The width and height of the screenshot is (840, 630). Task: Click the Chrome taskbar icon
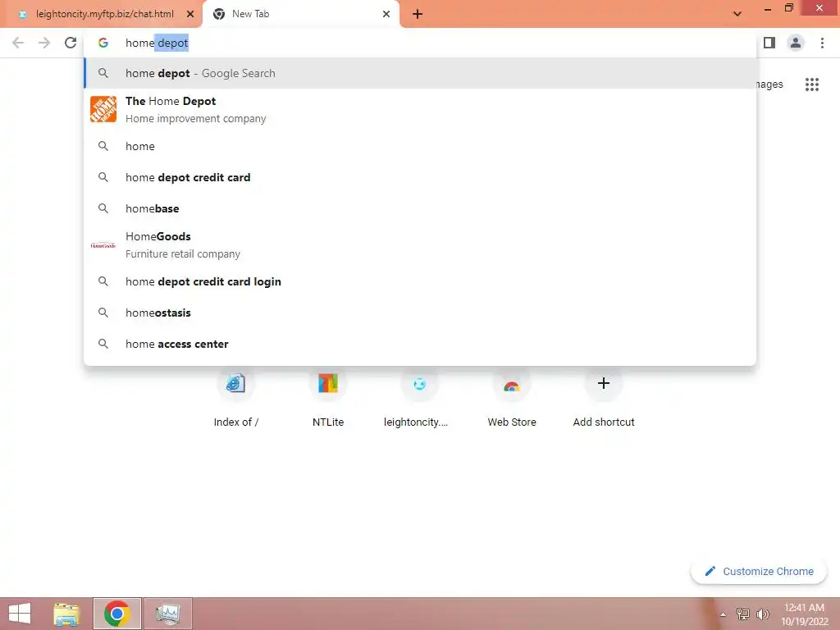(x=117, y=614)
